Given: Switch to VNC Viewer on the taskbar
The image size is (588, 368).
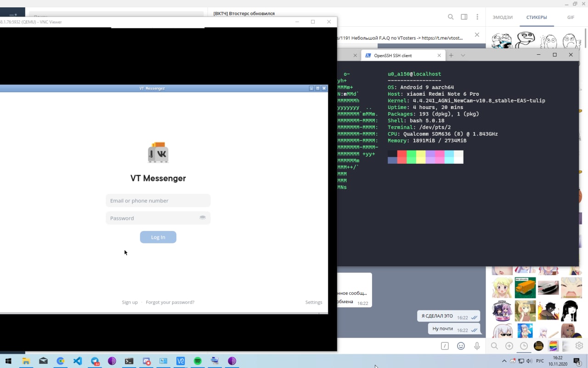Looking at the screenshot, I should 181,361.
